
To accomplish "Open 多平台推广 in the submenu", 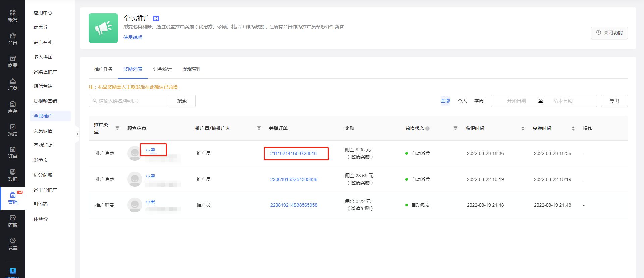I will pos(45,190).
